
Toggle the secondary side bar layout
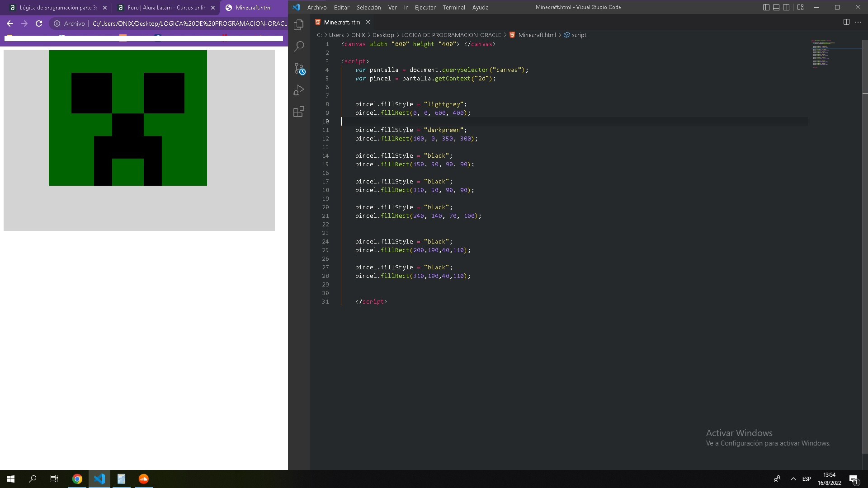786,7
